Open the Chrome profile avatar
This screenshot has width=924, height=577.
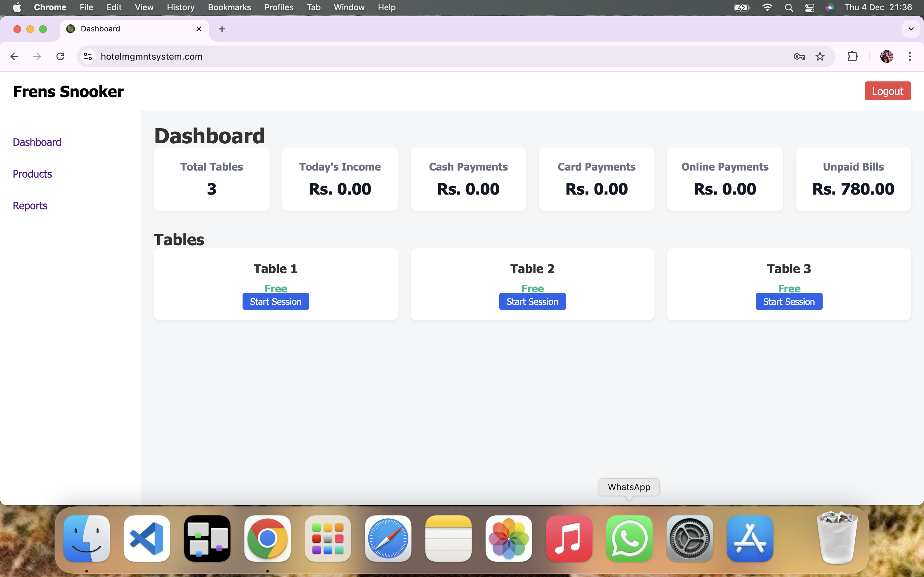tap(886, 56)
